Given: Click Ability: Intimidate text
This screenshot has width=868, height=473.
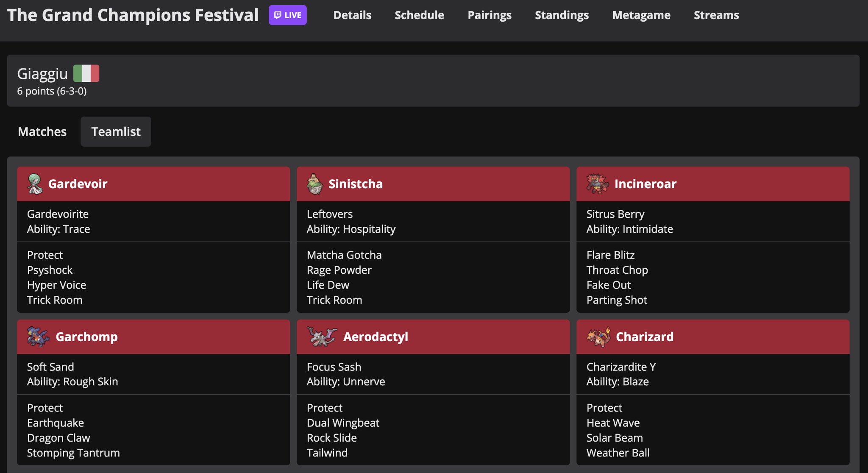Looking at the screenshot, I should (630, 229).
